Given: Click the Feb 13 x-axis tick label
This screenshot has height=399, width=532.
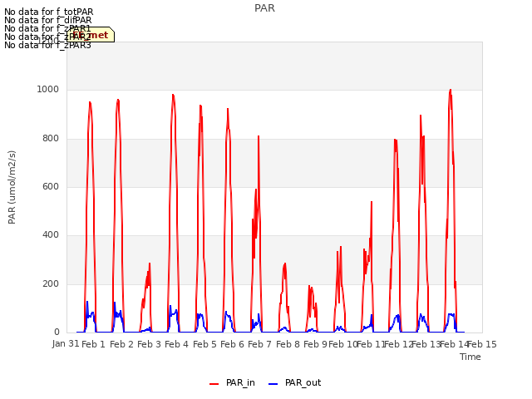Looking at the screenshot, I should (x=426, y=344).
